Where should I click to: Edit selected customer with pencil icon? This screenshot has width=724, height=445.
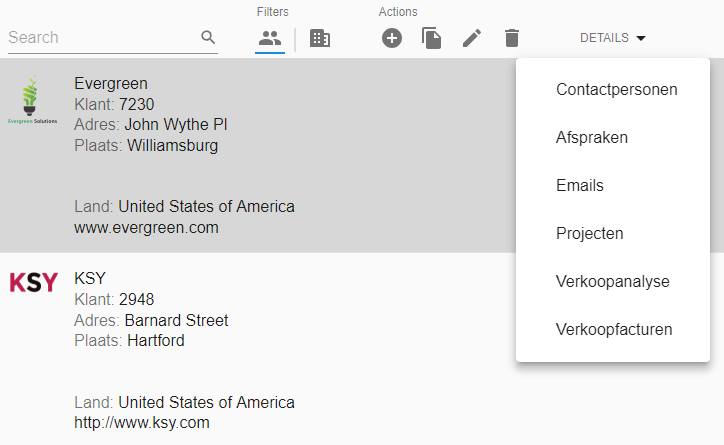471,38
